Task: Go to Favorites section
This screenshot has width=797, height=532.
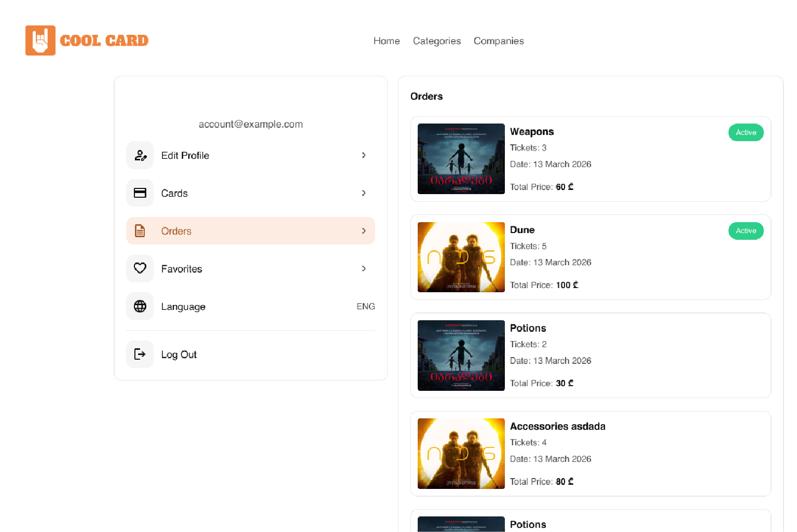Action: point(251,268)
